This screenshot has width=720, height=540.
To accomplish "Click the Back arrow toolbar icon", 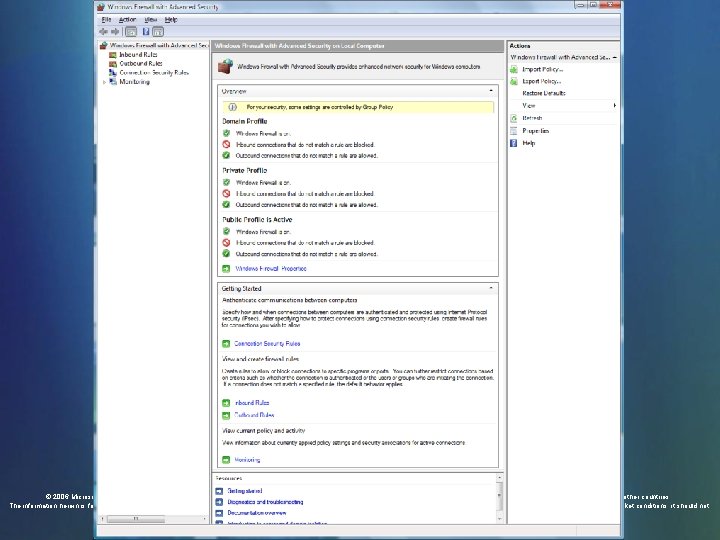I will [103, 32].
